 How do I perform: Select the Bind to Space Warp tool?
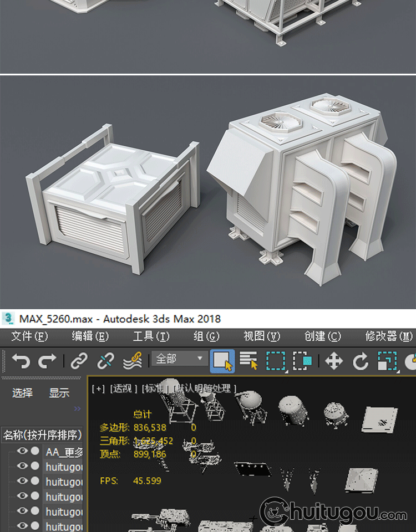(131, 361)
